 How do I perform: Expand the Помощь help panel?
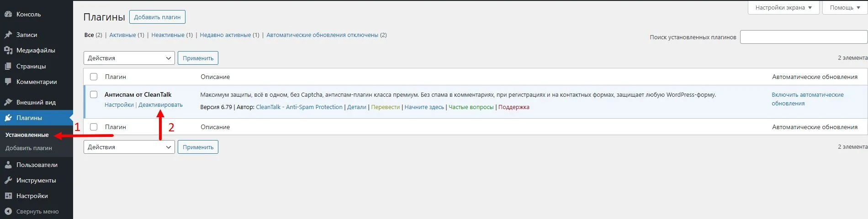pos(845,8)
